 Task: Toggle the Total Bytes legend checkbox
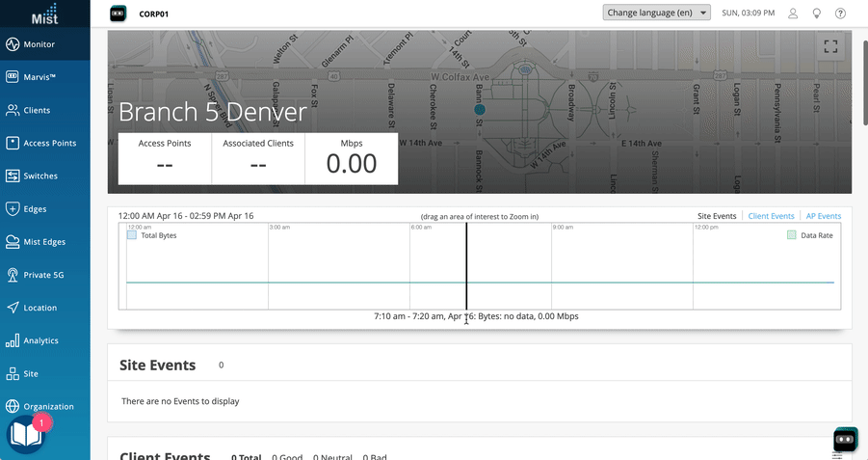pos(133,234)
